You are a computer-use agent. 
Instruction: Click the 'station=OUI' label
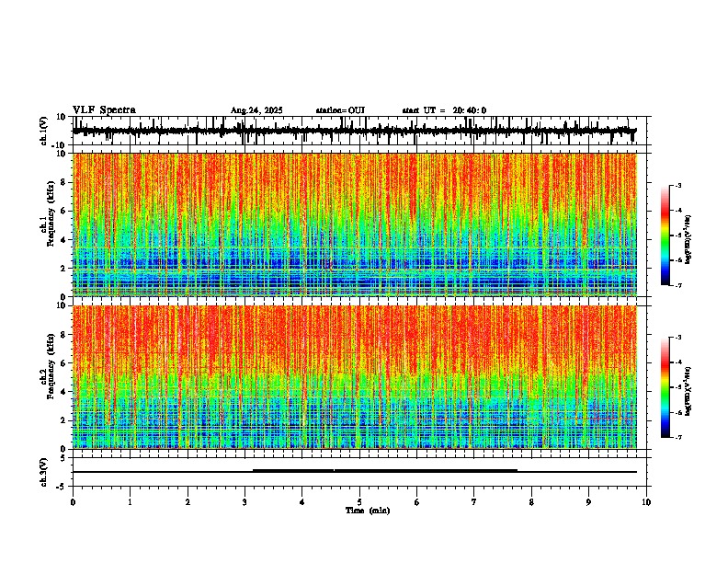pyautogui.click(x=340, y=110)
